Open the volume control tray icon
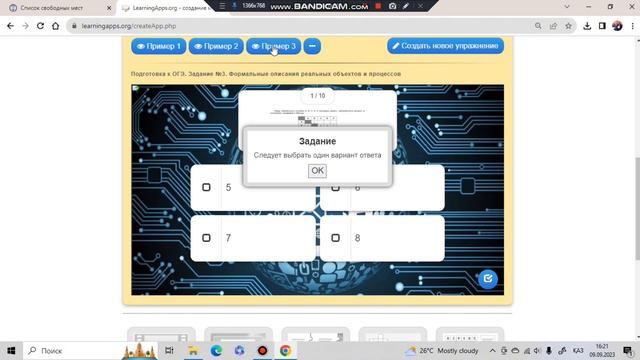Viewport: 640px width, 360px height. (537, 351)
